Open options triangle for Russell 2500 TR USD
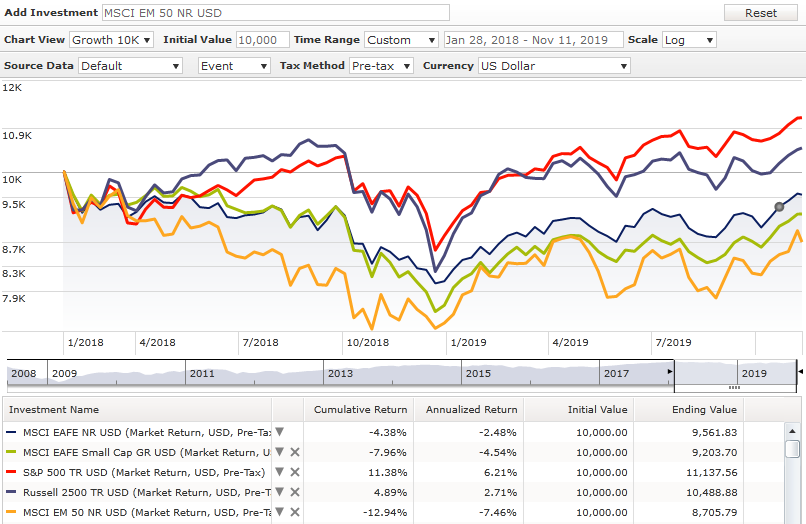 tap(280, 492)
